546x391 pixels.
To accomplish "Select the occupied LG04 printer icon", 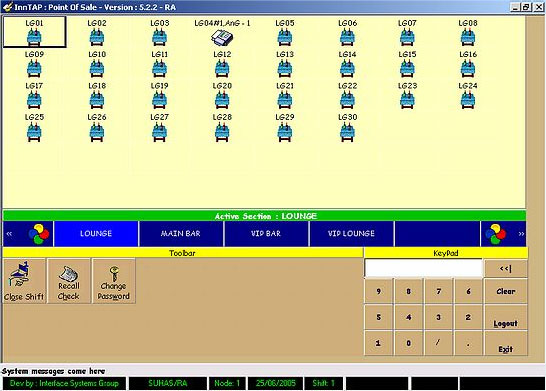I will 222,37.
